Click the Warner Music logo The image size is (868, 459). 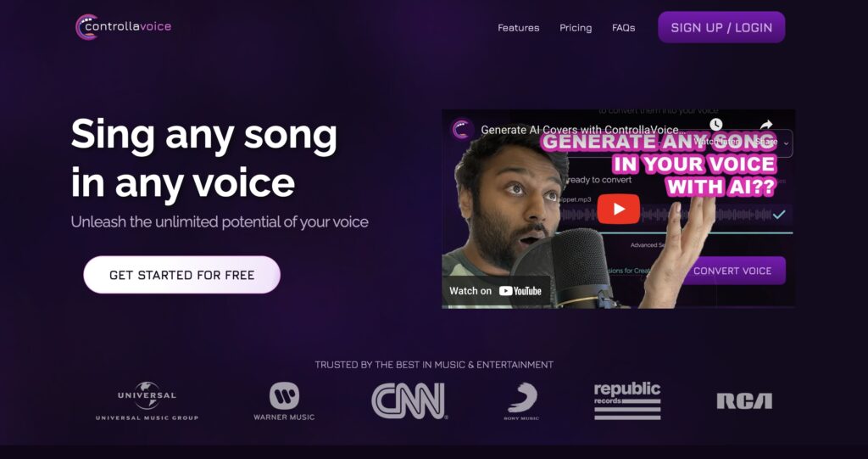click(x=284, y=400)
